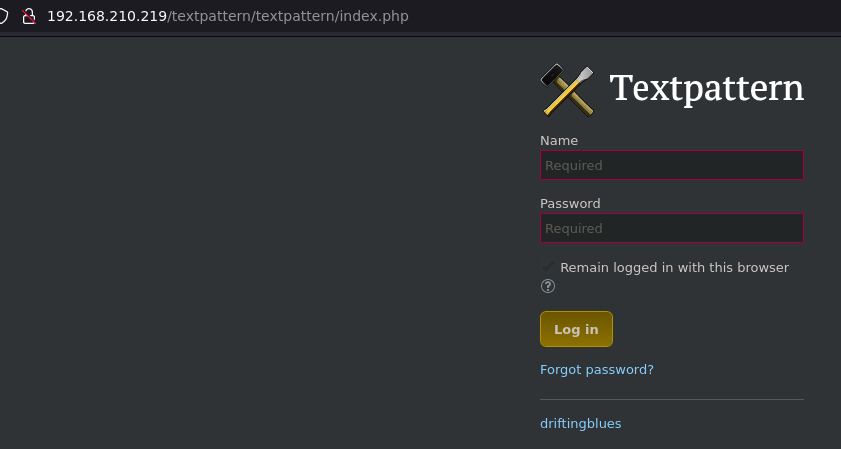Click the empty address bar space after the URL
The image size is (841, 449).
pyautogui.click(x=620, y=16)
